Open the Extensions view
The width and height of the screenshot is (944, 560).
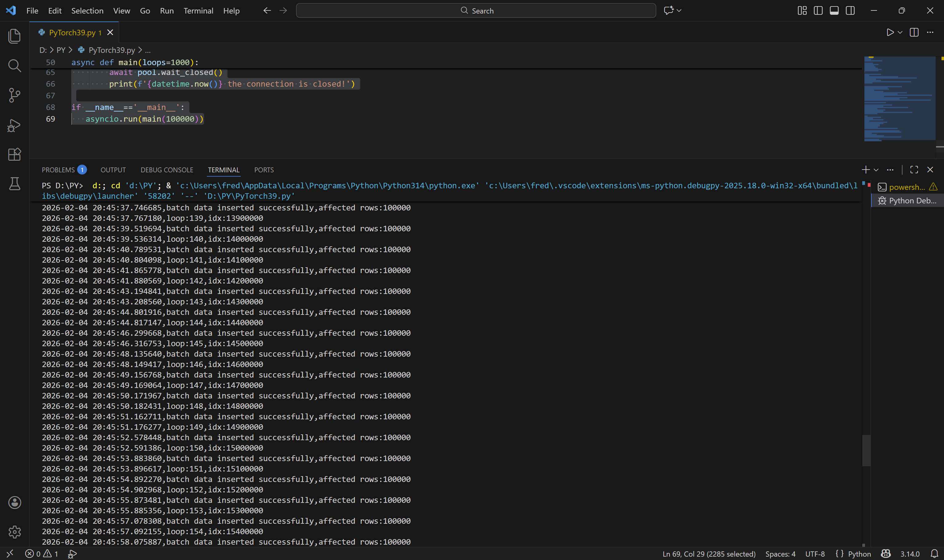[14, 154]
